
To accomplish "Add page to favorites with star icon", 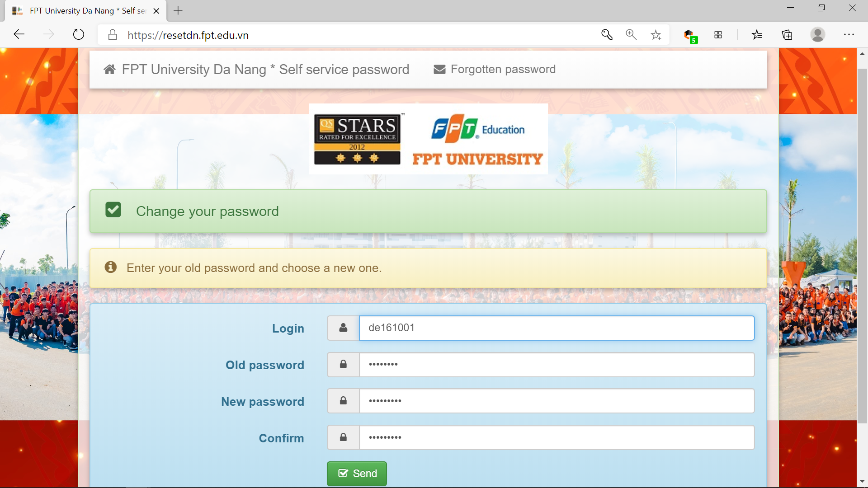I will 656,35.
